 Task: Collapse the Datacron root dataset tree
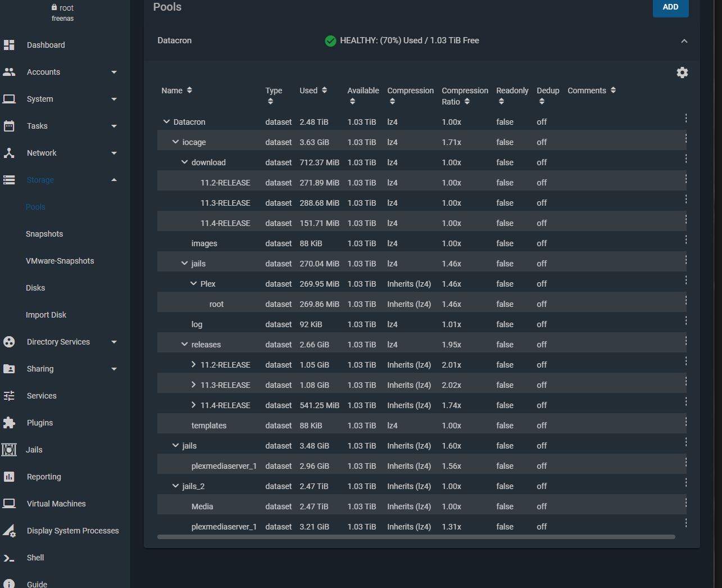coord(166,121)
